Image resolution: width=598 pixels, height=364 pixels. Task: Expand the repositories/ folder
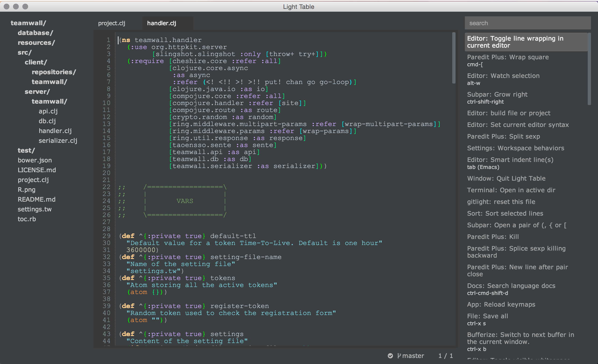[54, 72]
